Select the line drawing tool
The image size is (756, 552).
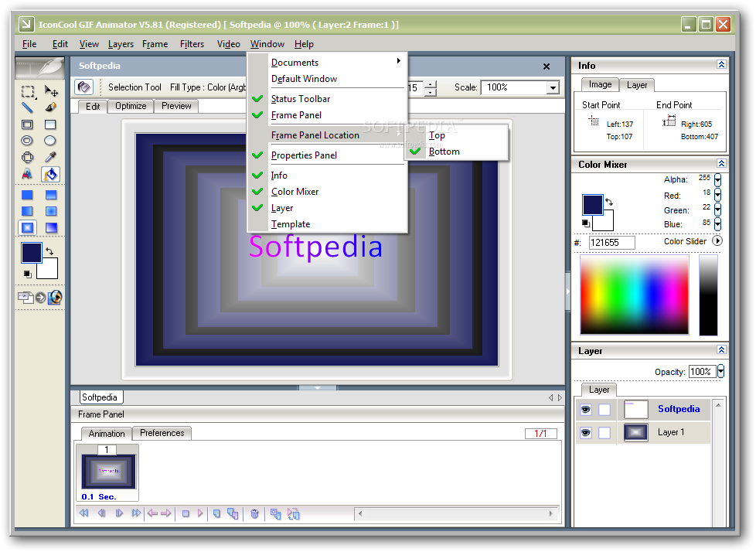pos(28,107)
